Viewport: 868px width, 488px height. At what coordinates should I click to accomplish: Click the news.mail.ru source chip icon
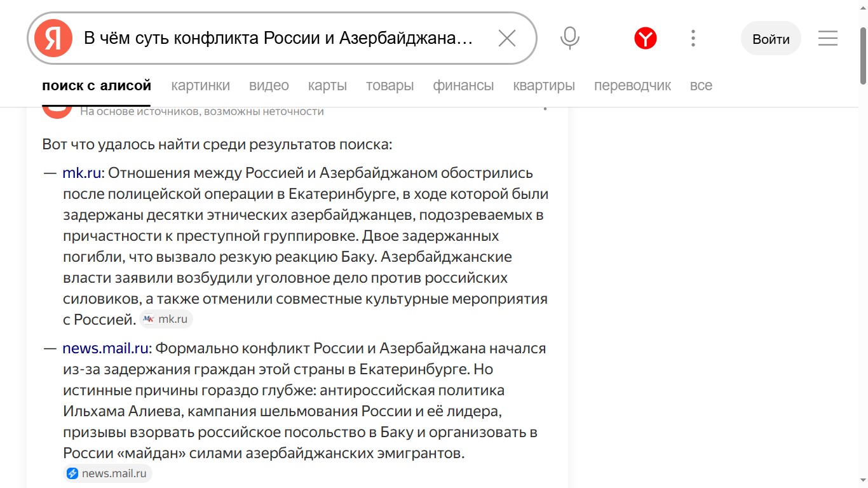[x=72, y=473]
